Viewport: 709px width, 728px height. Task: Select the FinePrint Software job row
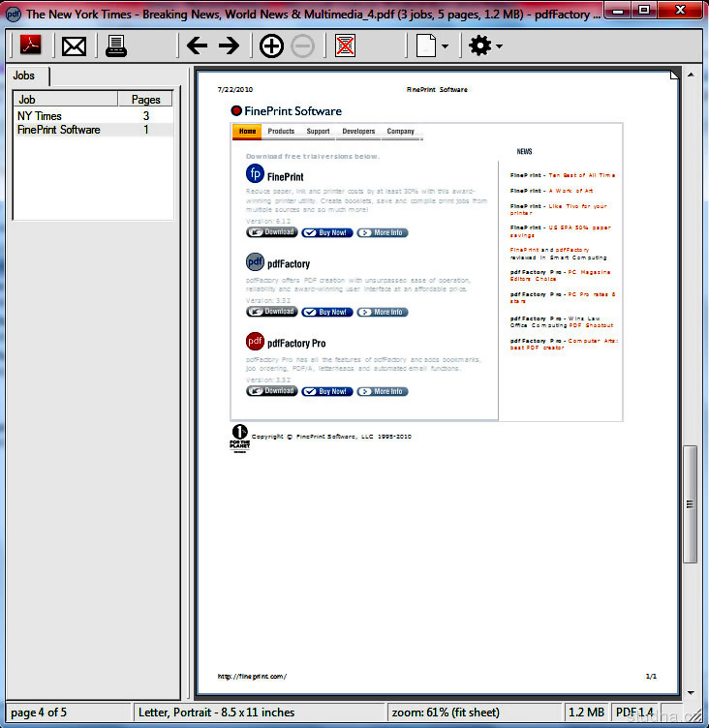point(94,130)
